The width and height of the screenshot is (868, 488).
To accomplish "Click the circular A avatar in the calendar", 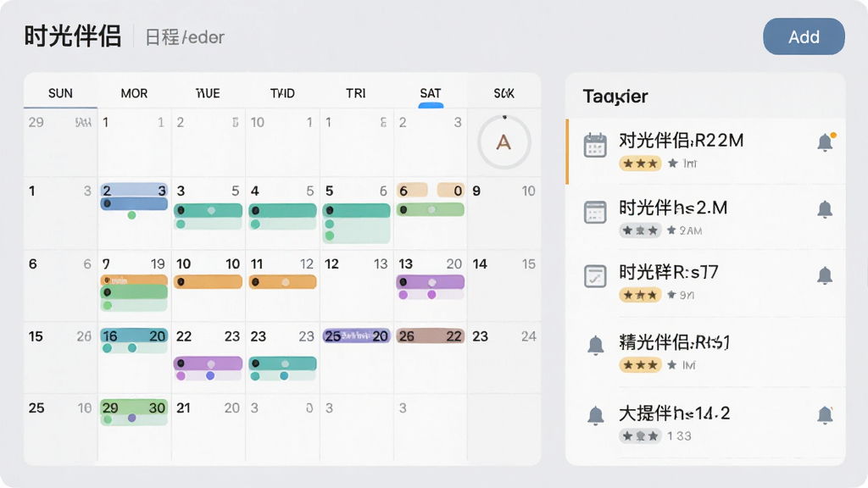I will pyautogui.click(x=504, y=142).
